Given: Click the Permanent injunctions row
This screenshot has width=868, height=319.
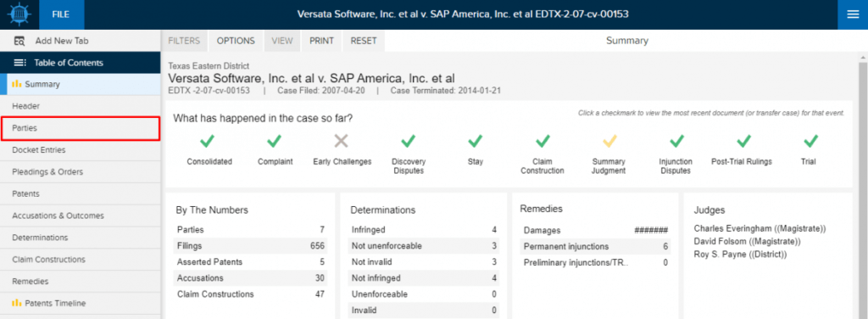Looking at the screenshot, I should click(596, 246).
